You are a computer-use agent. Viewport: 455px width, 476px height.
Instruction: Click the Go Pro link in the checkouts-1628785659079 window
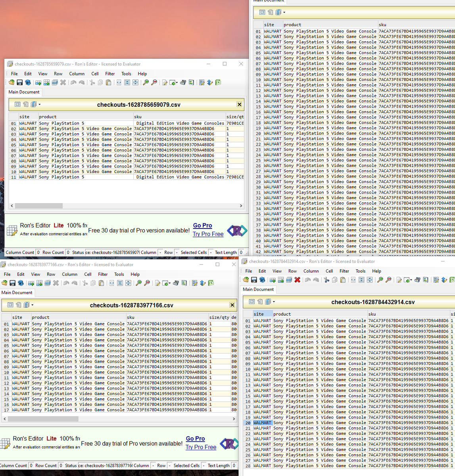click(x=202, y=225)
